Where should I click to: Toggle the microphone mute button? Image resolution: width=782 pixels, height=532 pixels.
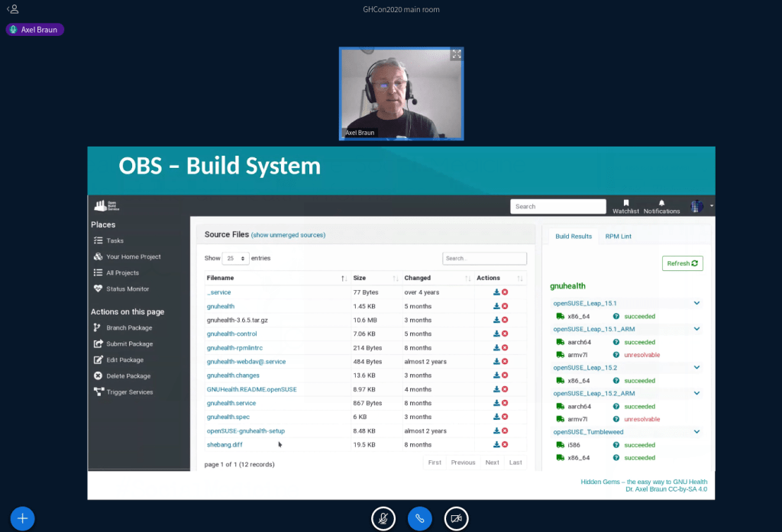pos(383,518)
